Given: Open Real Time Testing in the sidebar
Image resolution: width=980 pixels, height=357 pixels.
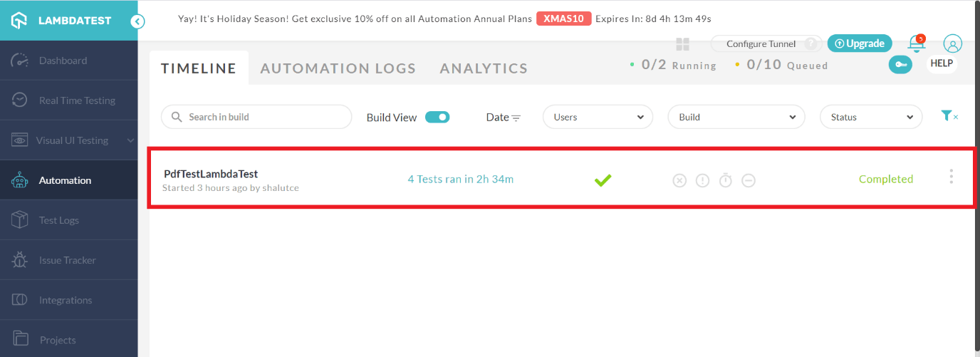Looking at the screenshot, I should coord(69,100).
